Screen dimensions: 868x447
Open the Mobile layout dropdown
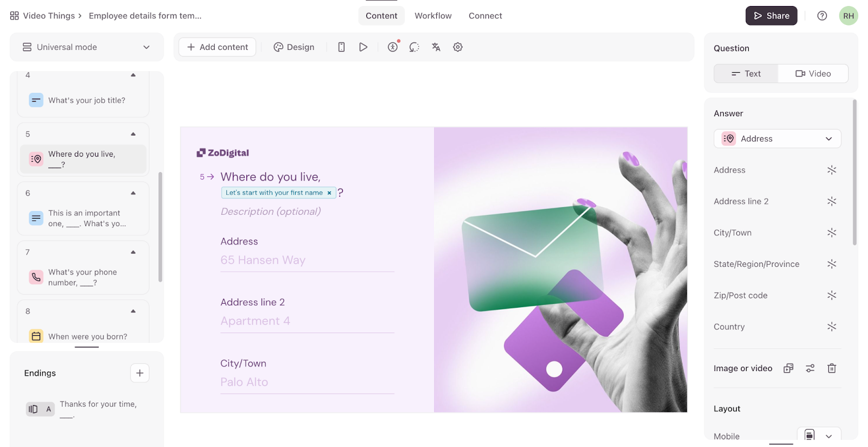point(819,436)
